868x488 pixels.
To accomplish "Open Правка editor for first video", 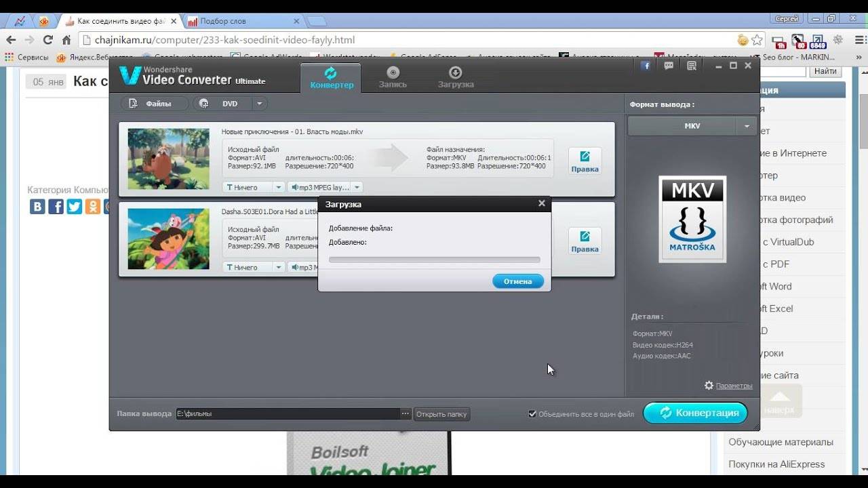I will pos(585,161).
